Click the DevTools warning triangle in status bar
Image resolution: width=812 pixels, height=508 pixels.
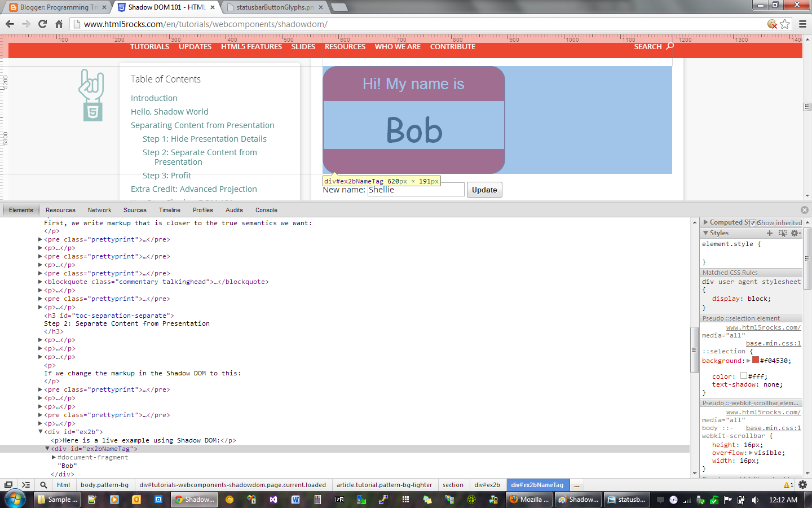point(788,485)
